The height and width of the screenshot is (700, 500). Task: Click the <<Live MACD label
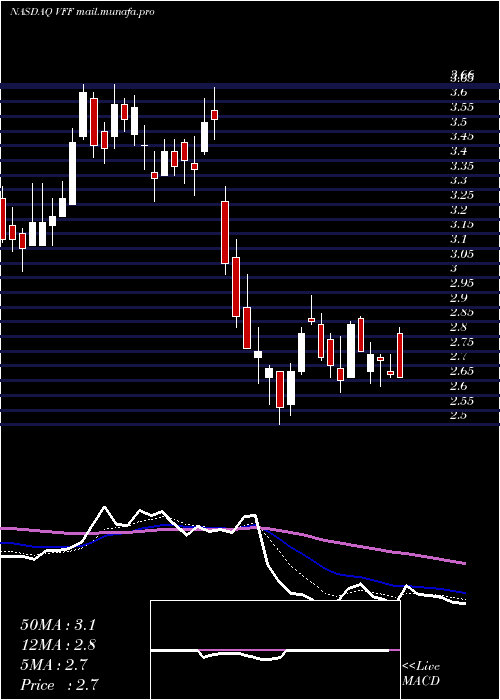pos(421,674)
